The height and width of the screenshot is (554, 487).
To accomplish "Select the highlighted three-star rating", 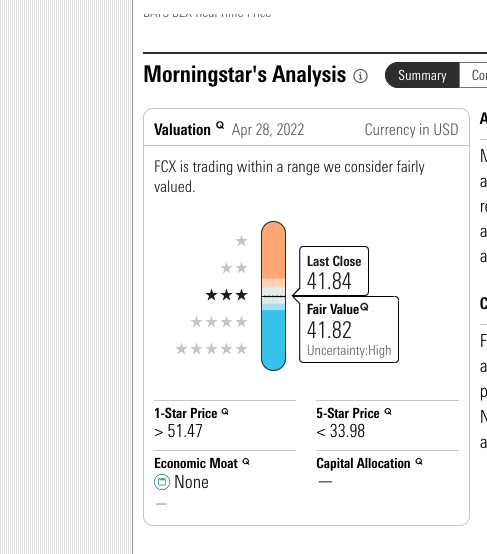I will [226, 295].
